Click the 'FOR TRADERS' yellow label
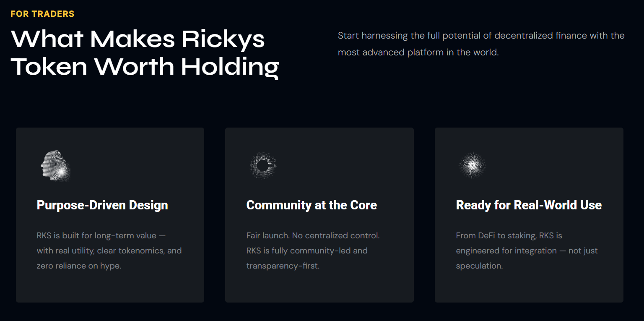Viewport: 644px width, 321px height. pos(42,14)
